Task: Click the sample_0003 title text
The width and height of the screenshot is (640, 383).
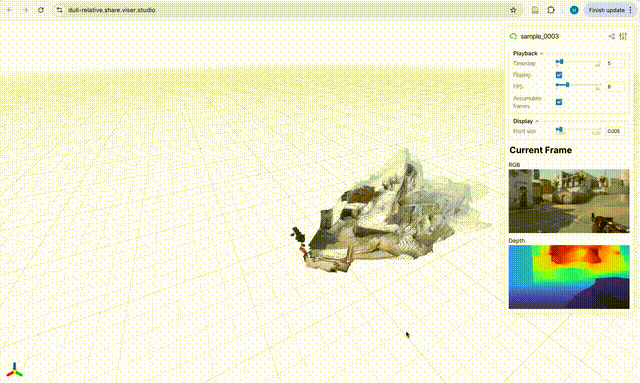Action: tap(540, 36)
